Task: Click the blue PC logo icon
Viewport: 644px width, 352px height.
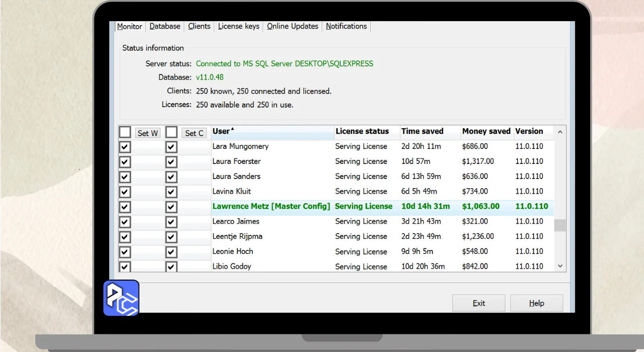Action: point(121,298)
